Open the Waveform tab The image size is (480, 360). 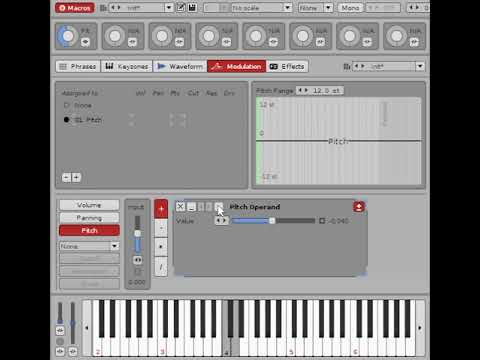pos(180,66)
